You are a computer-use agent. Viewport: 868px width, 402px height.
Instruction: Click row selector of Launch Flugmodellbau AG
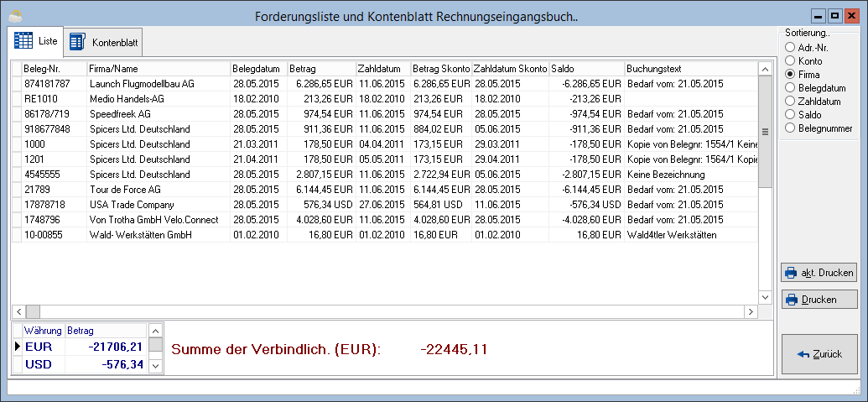tap(17, 84)
